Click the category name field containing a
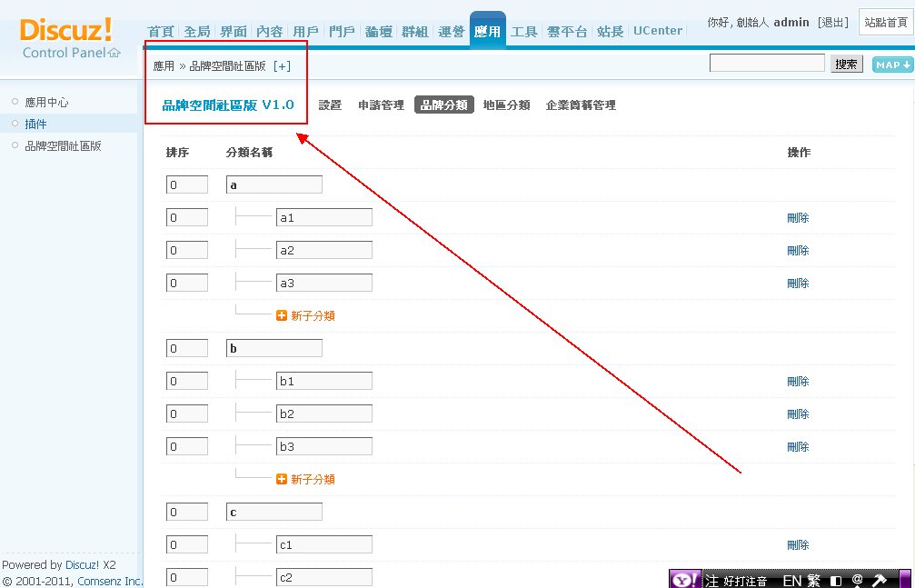 [274, 184]
